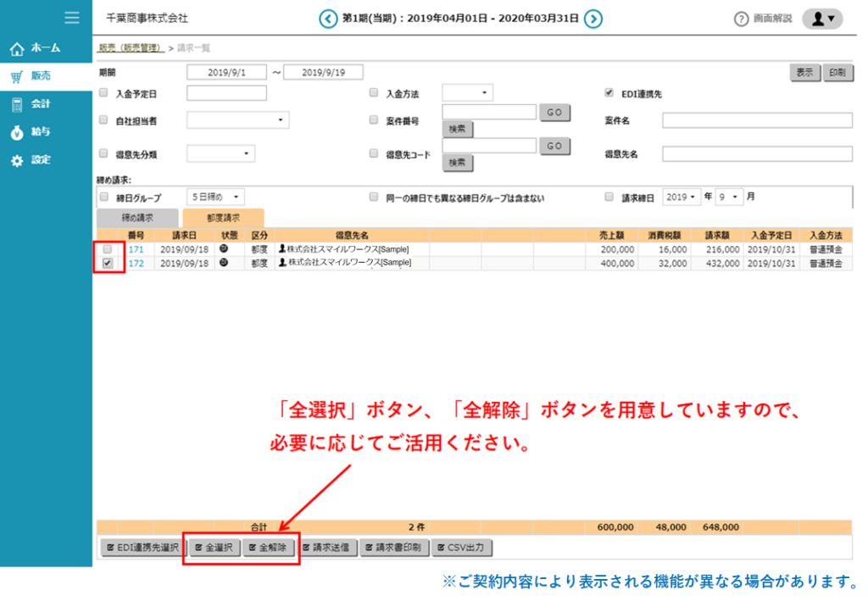The width and height of the screenshot is (868, 596).
Task: Click the 表示 button
Action: pyautogui.click(x=804, y=73)
